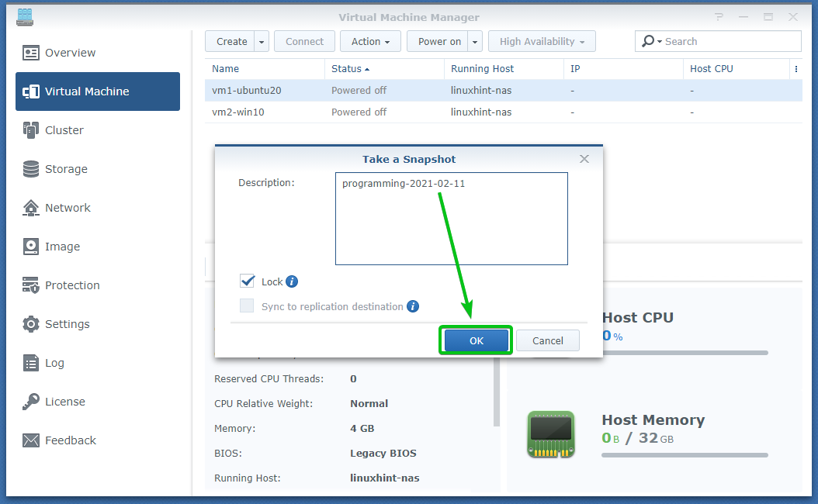Select the Storage icon in sidebar

pos(31,169)
